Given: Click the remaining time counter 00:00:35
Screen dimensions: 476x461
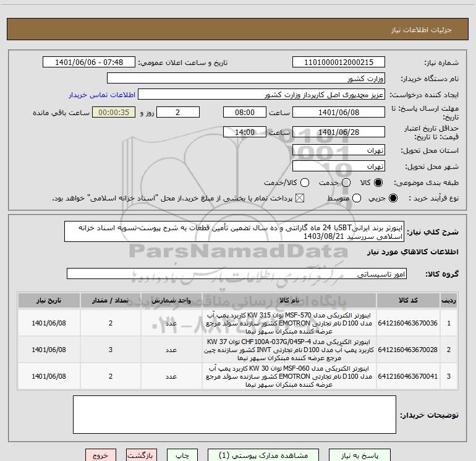Looking at the screenshot, I should (114, 112).
